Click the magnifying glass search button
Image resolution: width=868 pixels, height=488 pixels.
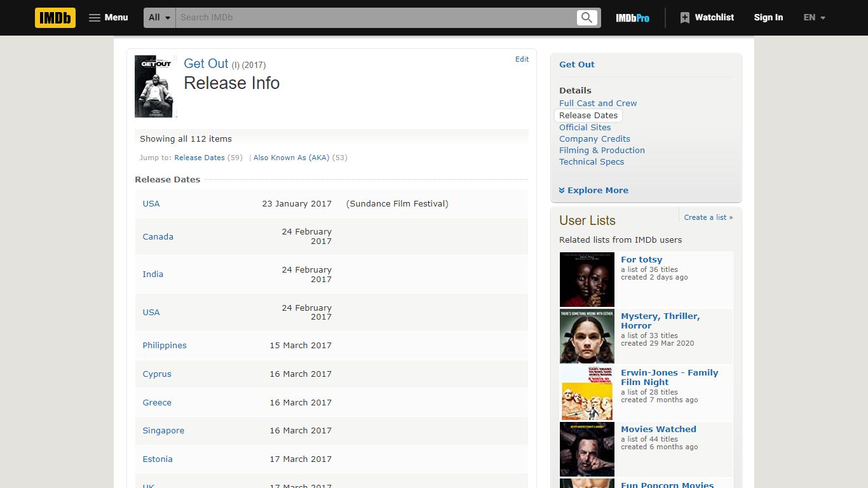tap(587, 18)
